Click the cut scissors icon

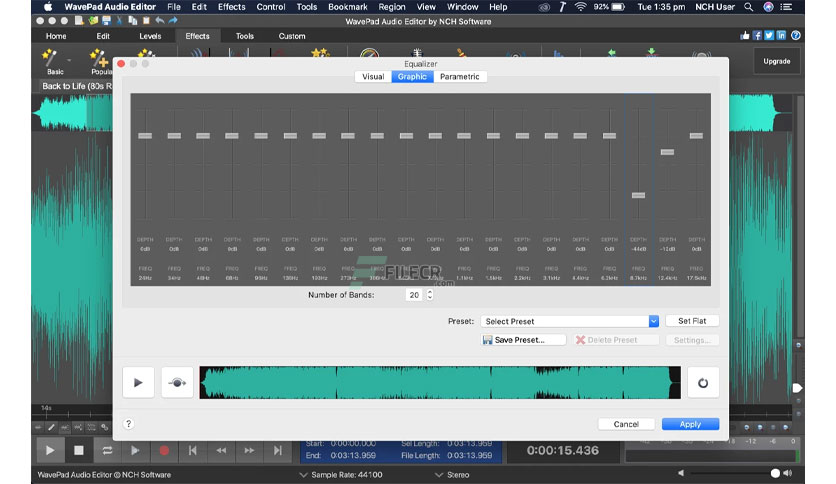click(x=119, y=21)
